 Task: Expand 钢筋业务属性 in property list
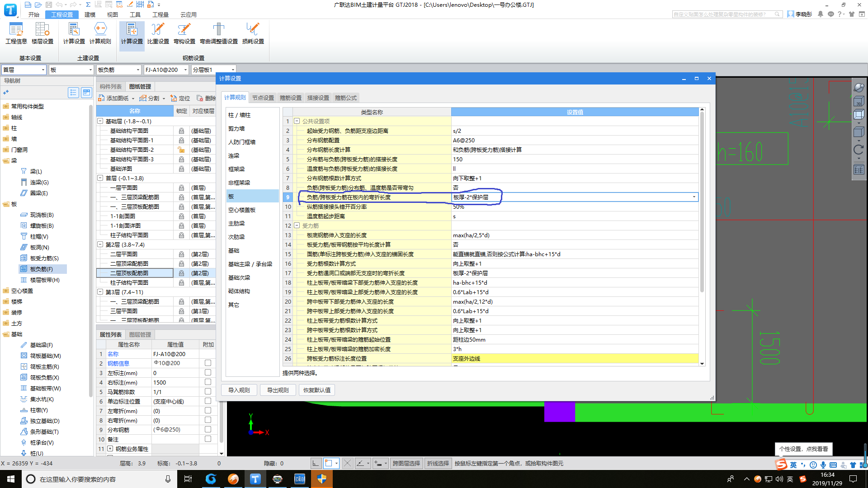click(110, 449)
